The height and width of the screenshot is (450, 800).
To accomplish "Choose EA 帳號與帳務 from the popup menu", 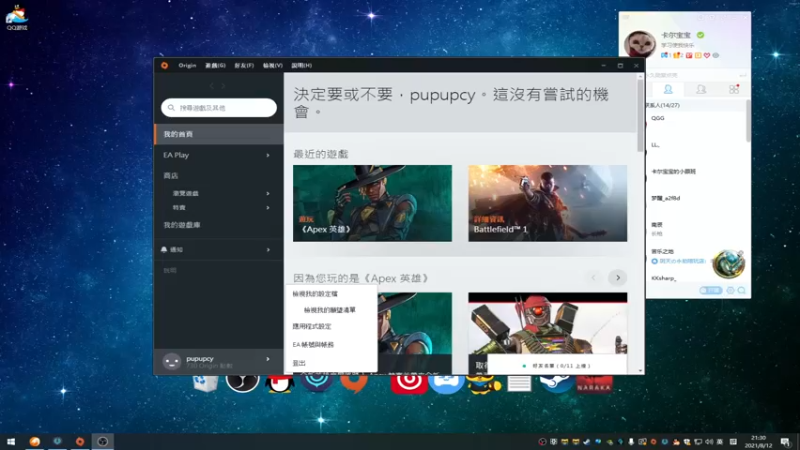I will click(313, 345).
